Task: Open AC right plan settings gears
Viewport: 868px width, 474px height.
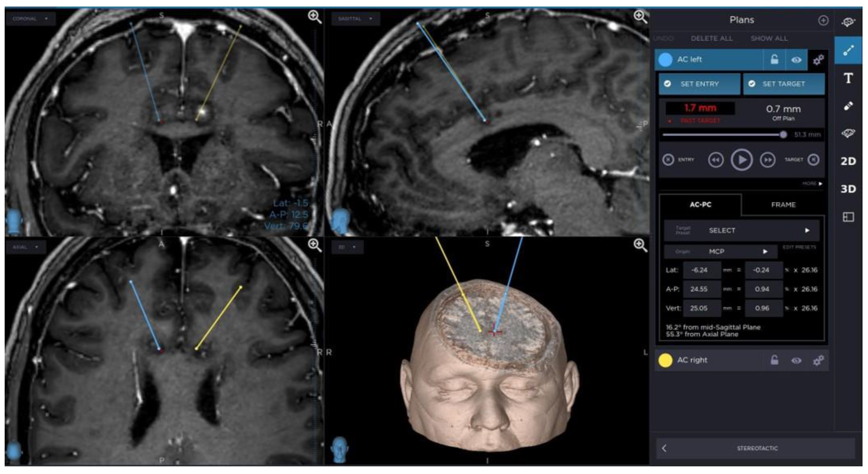Action: tap(819, 361)
